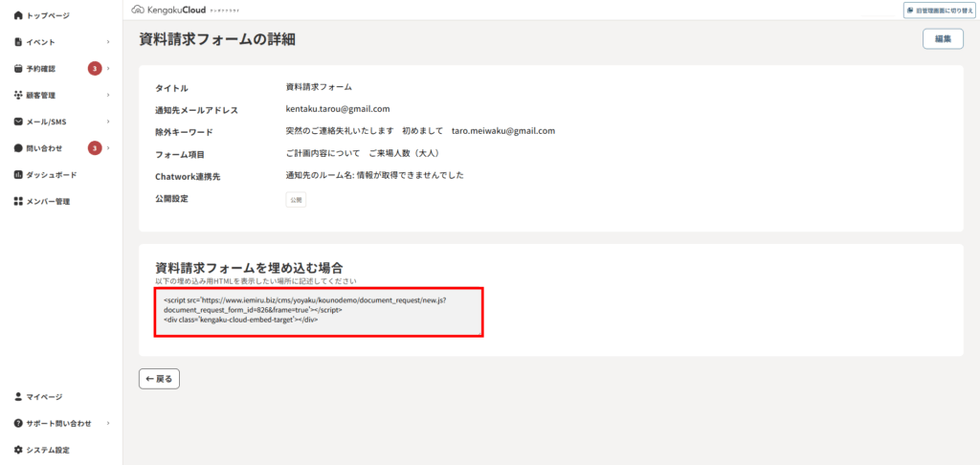Open トップページ in the sidebar

click(x=48, y=15)
